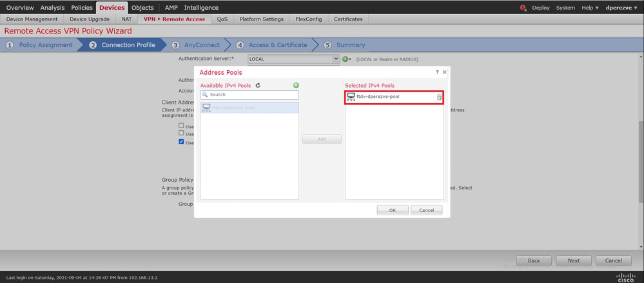Toggle the first client address assignment checkbox
The width and height of the screenshot is (644, 283).
click(x=181, y=125)
